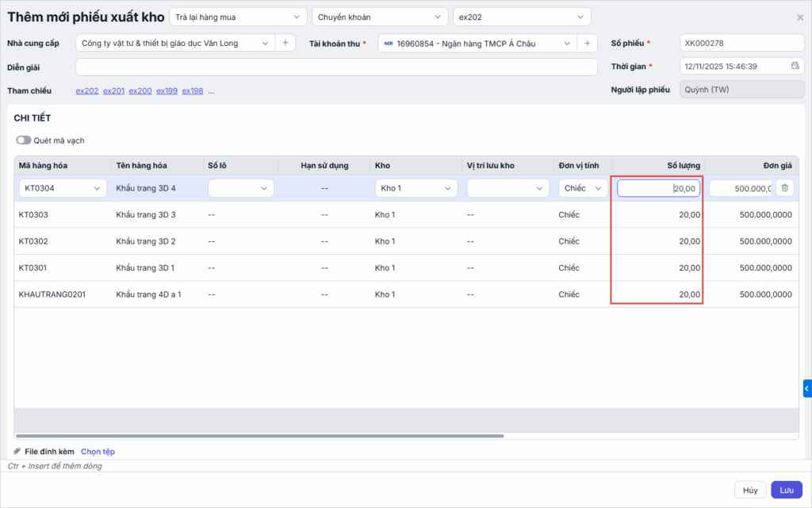Open the ex201 reference link
This screenshot has width=812, height=508.
point(113,91)
